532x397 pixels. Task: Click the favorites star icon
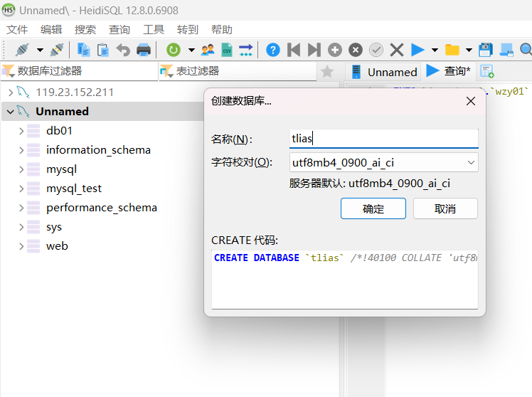coord(327,72)
